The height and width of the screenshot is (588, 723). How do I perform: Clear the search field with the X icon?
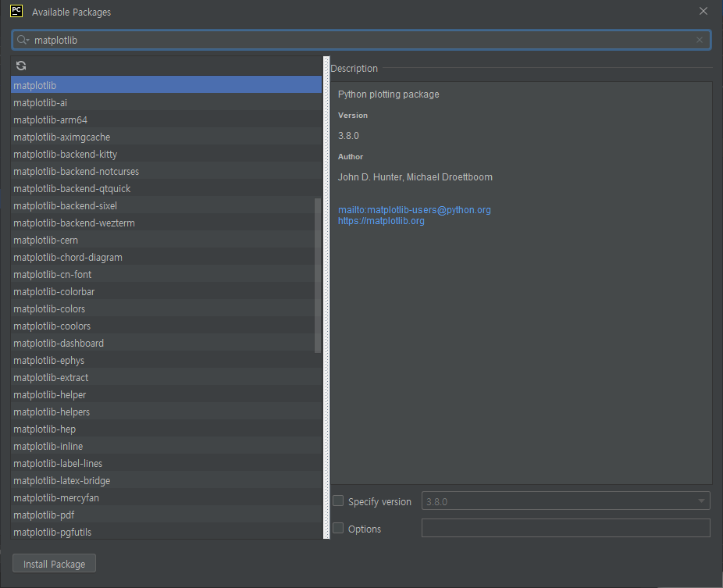pyautogui.click(x=700, y=40)
